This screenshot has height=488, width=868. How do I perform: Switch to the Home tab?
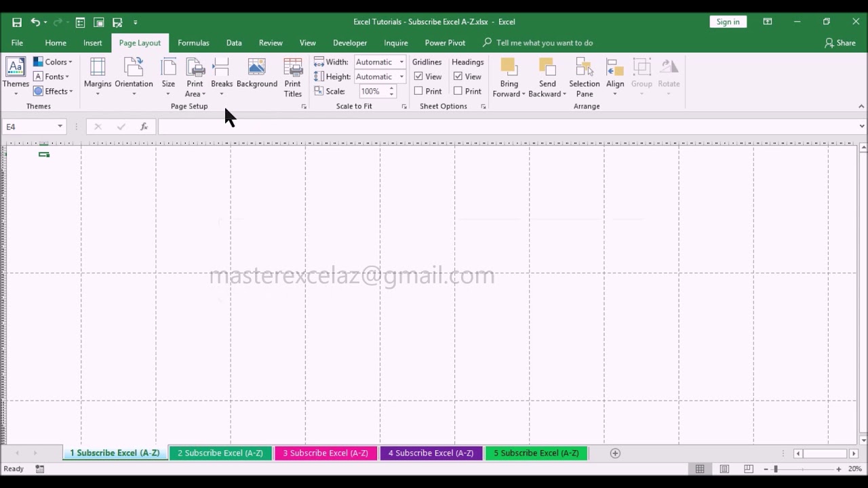(x=56, y=43)
